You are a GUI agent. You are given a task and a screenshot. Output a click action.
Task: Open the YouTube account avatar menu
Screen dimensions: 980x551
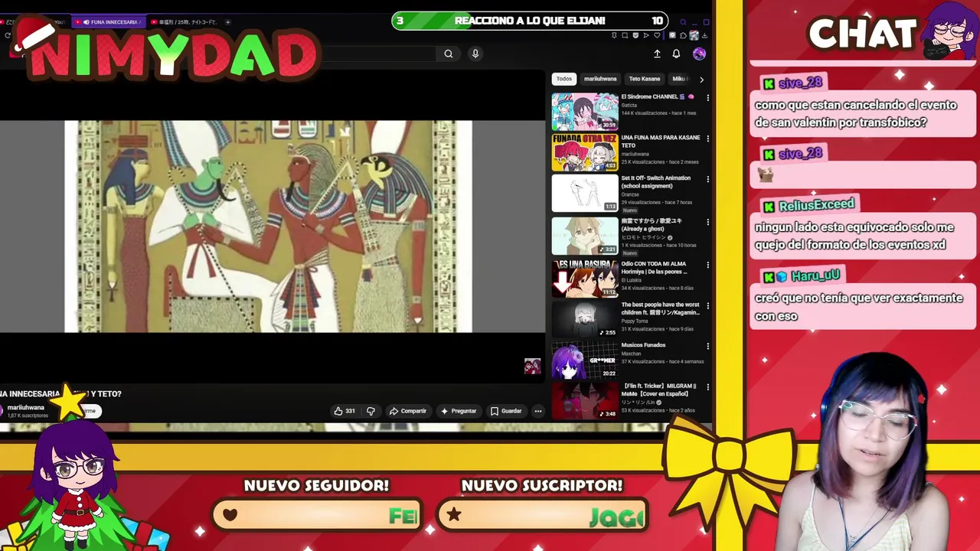pyautogui.click(x=699, y=54)
